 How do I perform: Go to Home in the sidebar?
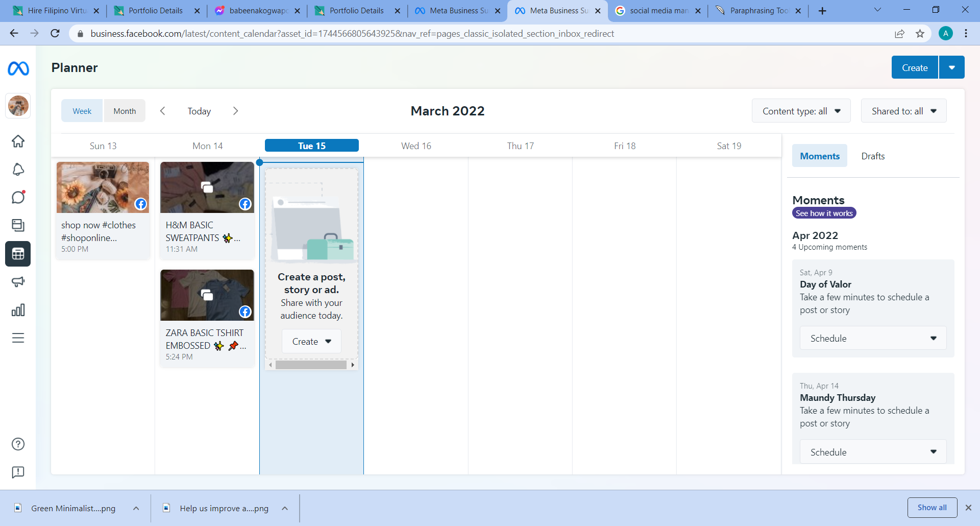tap(18, 141)
